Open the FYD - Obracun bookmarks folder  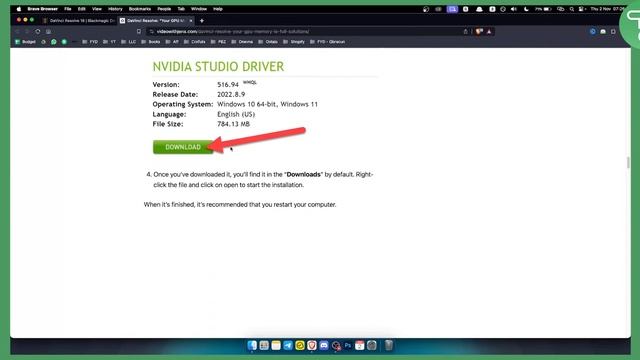[327, 42]
